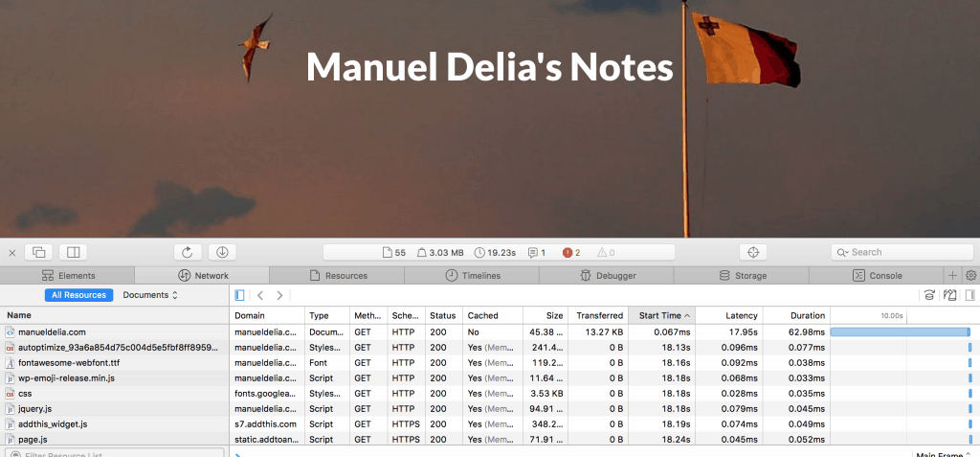Toggle the right details sidebar

pyautogui.click(x=969, y=295)
